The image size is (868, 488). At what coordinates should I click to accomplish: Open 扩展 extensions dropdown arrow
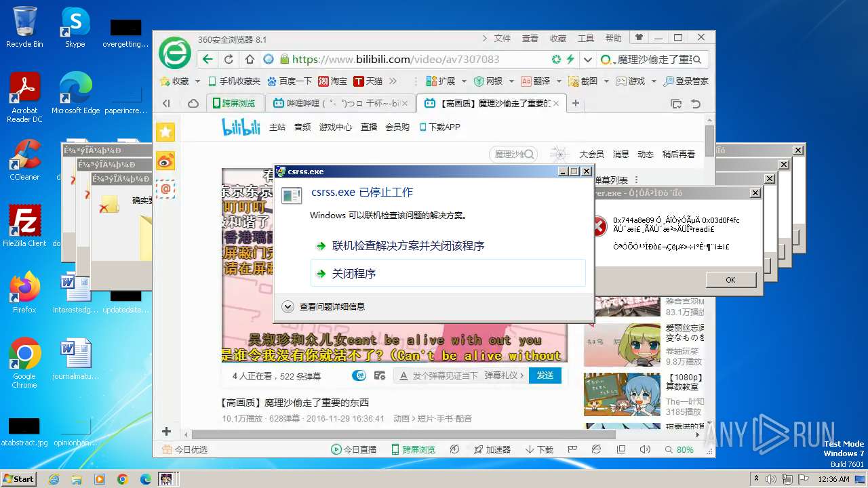pyautogui.click(x=463, y=81)
